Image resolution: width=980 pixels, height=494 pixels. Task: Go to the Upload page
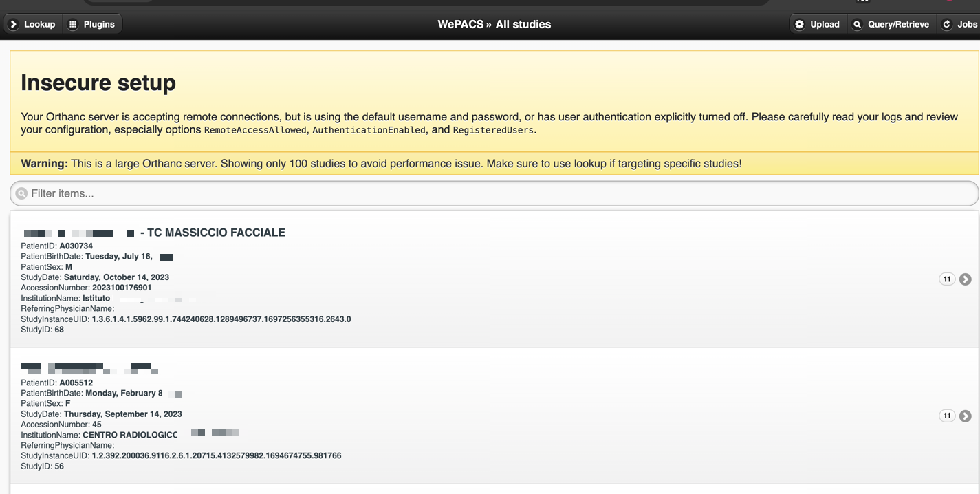click(818, 24)
